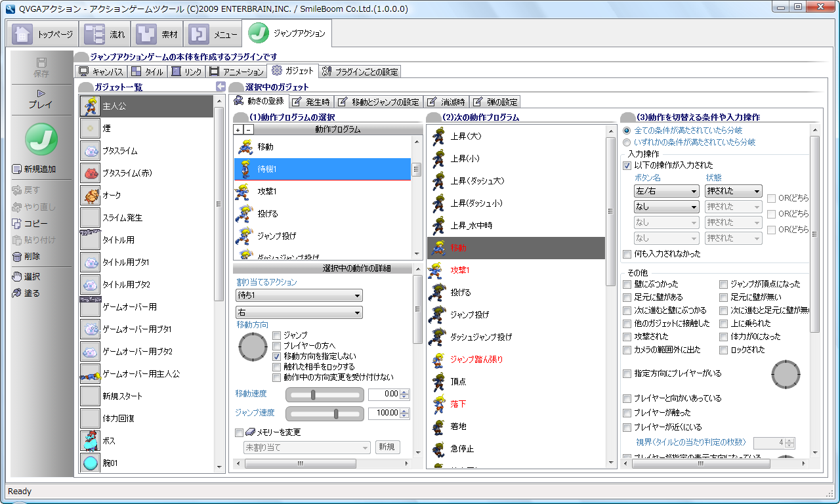
Task: Select the ブタスライム(赤) gadget icon
Action: click(x=90, y=173)
